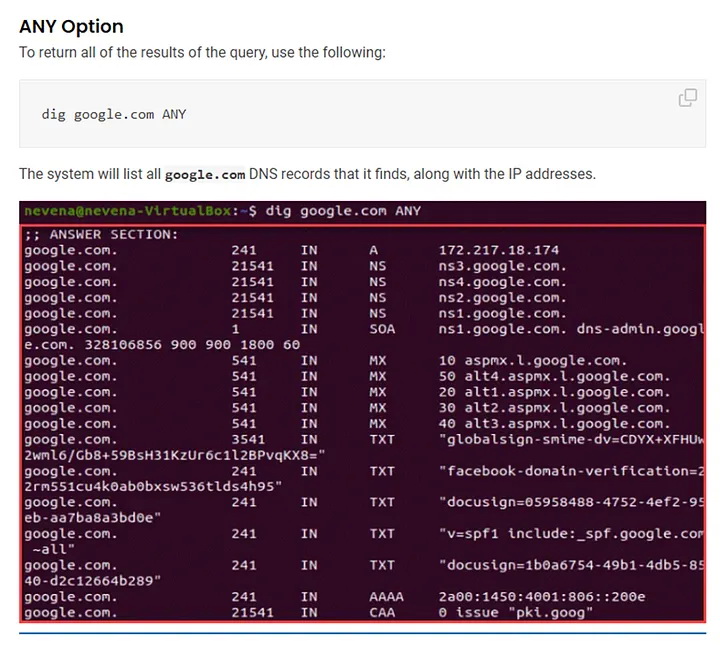
Task: Click the ns3.google.com. record value
Action: coord(503,266)
